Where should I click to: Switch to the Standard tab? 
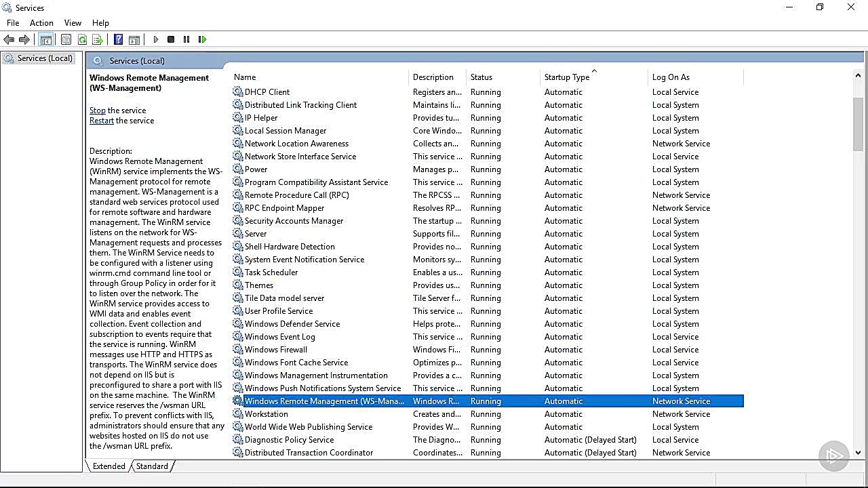[x=152, y=466]
